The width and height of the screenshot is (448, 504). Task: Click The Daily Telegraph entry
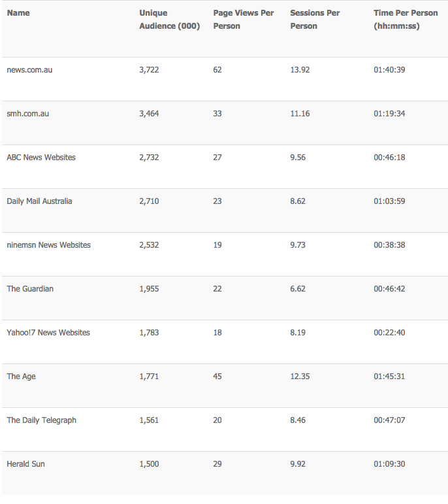[x=41, y=420]
